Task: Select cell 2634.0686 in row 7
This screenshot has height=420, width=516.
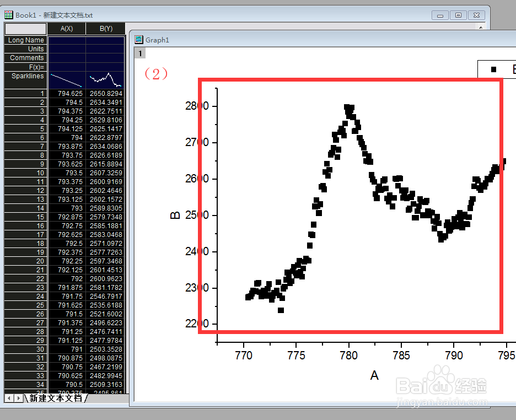Action: point(105,147)
